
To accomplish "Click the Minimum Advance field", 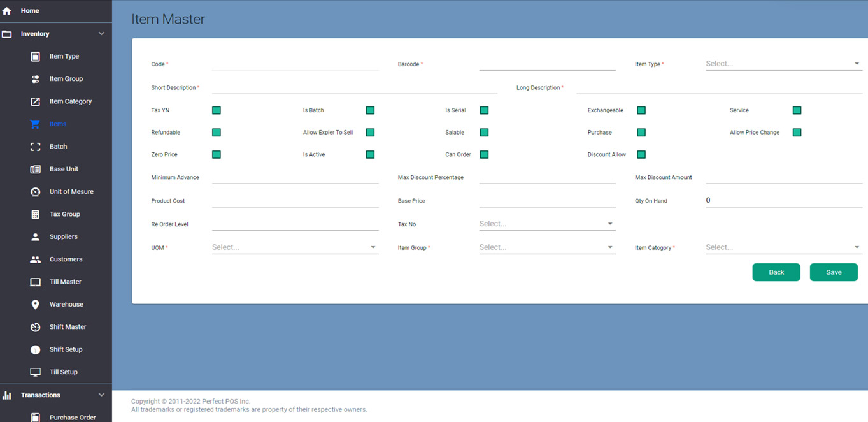I will [295, 177].
